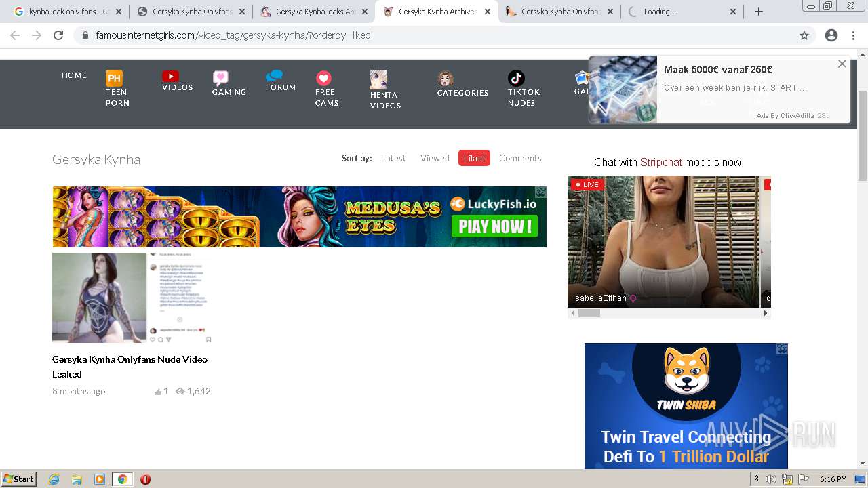
Task: Click page scrollbar down arrow
Action: point(863,463)
